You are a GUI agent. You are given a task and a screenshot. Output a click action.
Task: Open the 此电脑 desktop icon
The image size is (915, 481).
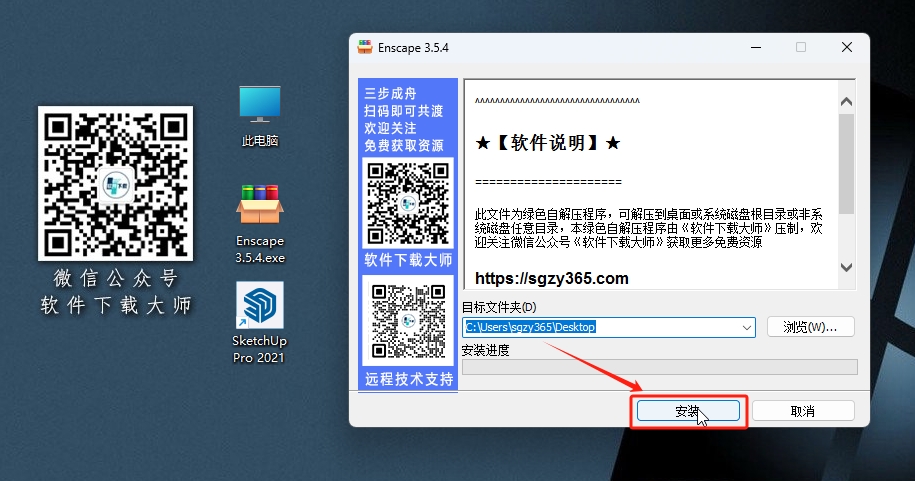(x=260, y=116)
